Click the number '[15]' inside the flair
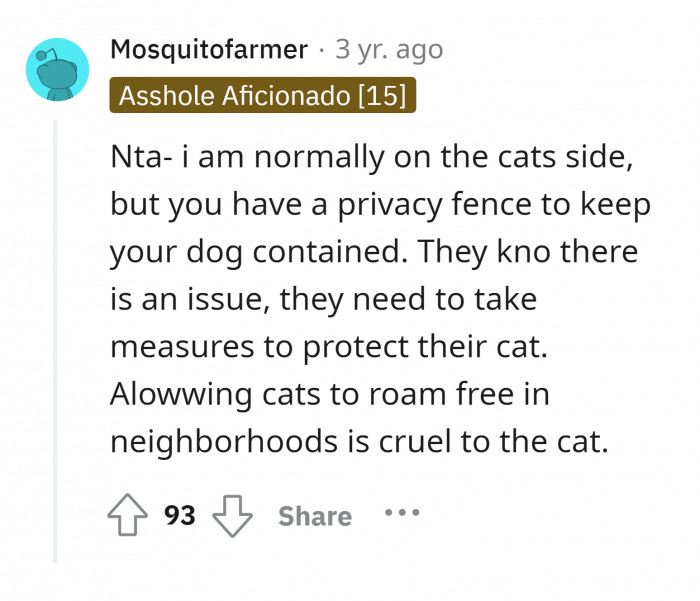Screen dimensions: 700x601 tap(383, 96)
